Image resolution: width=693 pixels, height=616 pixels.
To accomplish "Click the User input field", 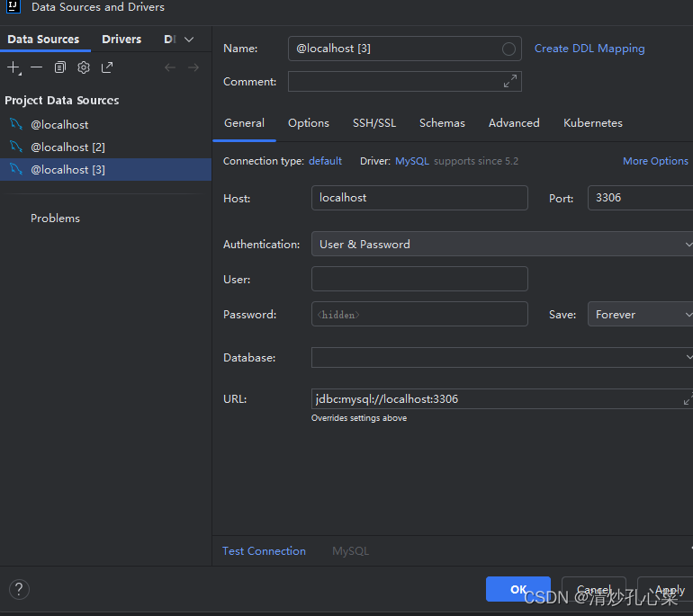I will (x=419, y=279).
